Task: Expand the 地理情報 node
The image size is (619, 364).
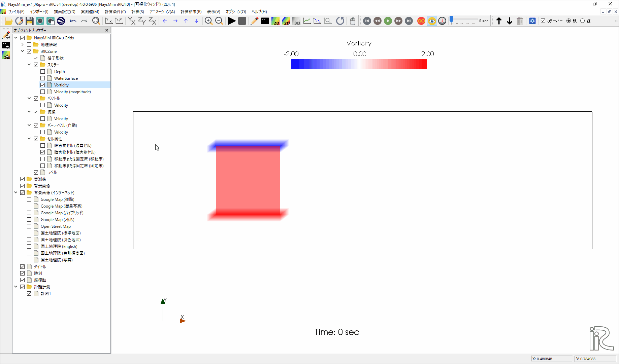Action: click(x=23, y=44)
